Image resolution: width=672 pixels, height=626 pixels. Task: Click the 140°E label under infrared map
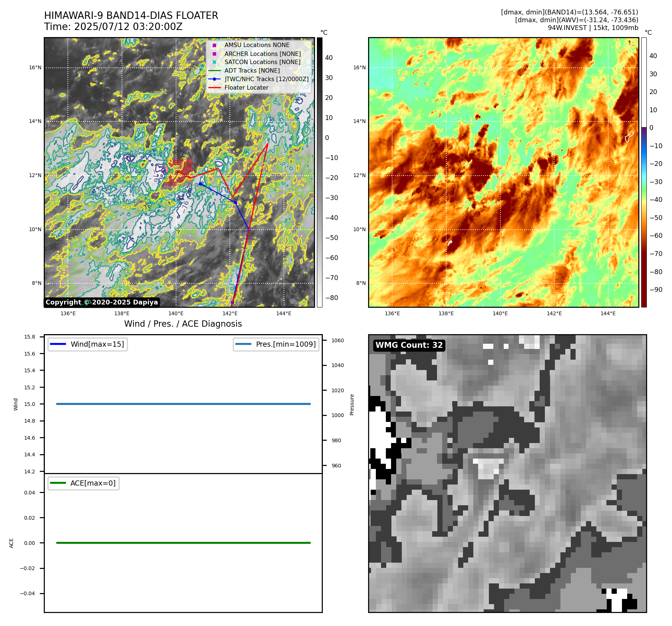click(x=176, y=314)
